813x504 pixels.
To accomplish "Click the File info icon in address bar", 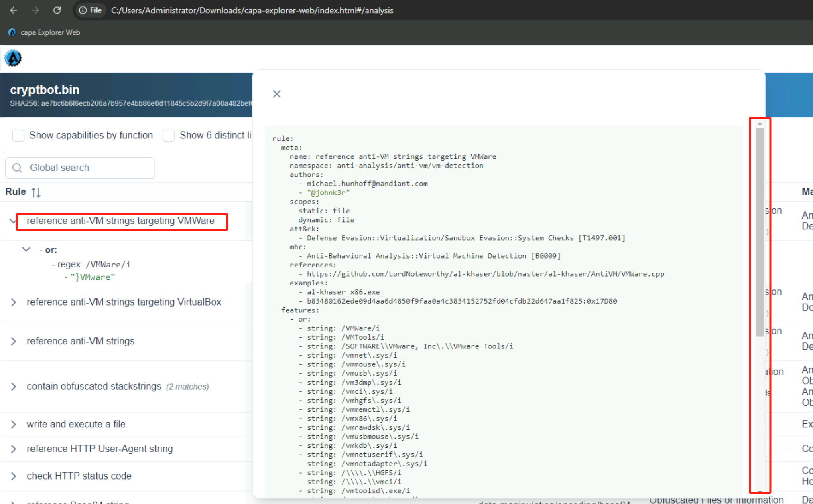I will 83,10.
